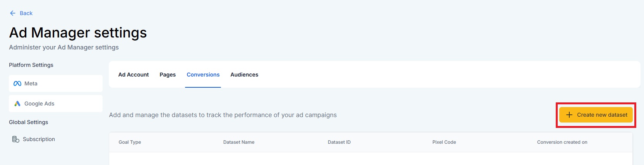Click the Meta infinity logo icon
The height and width of the screenshot is (165, 644).
(x=17, y=83)
